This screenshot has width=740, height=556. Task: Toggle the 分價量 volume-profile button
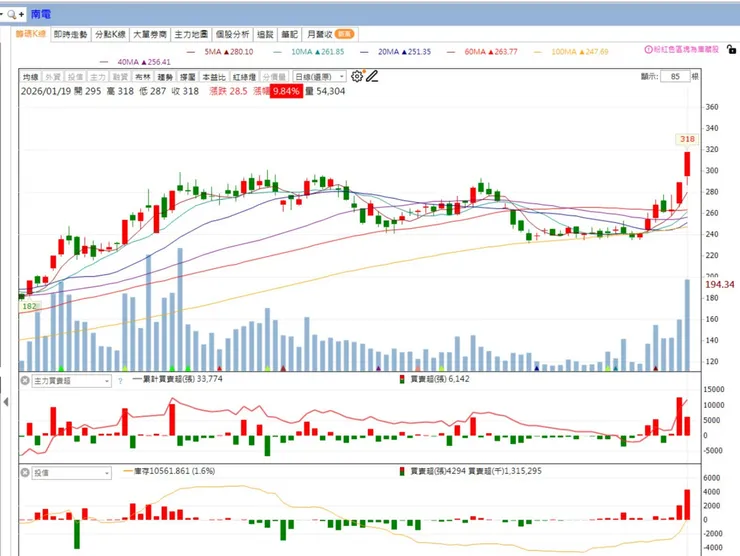click(274, 76)
